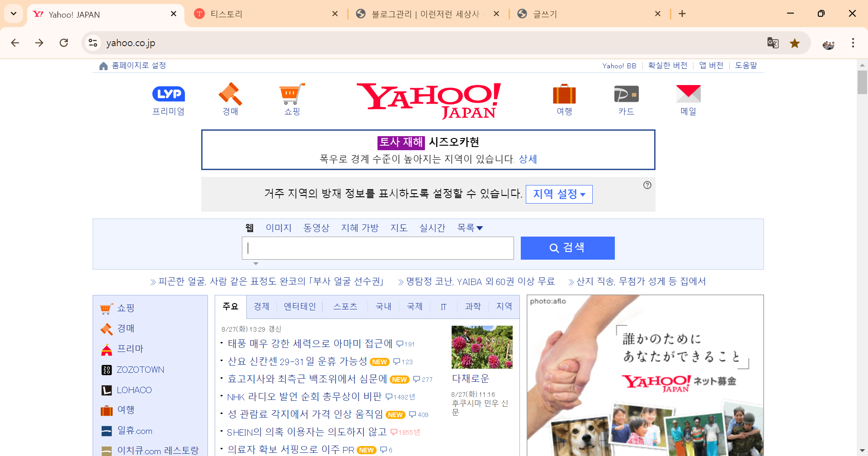Reload the page
This screenshot has height=456, width=868.
[x=64, y=43]
